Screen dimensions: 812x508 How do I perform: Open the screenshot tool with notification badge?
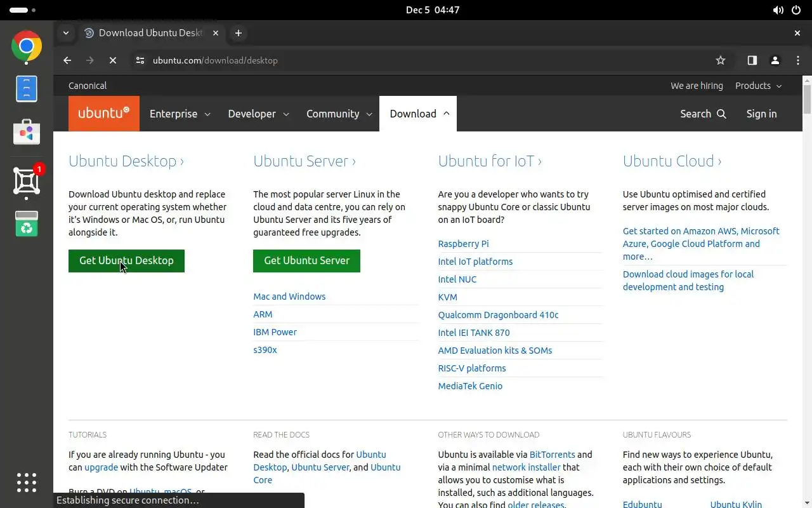27,181
